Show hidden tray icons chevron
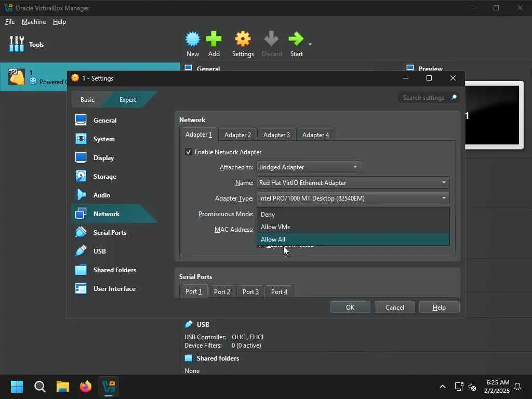This screenshot has width=532, height=399. 443,387
